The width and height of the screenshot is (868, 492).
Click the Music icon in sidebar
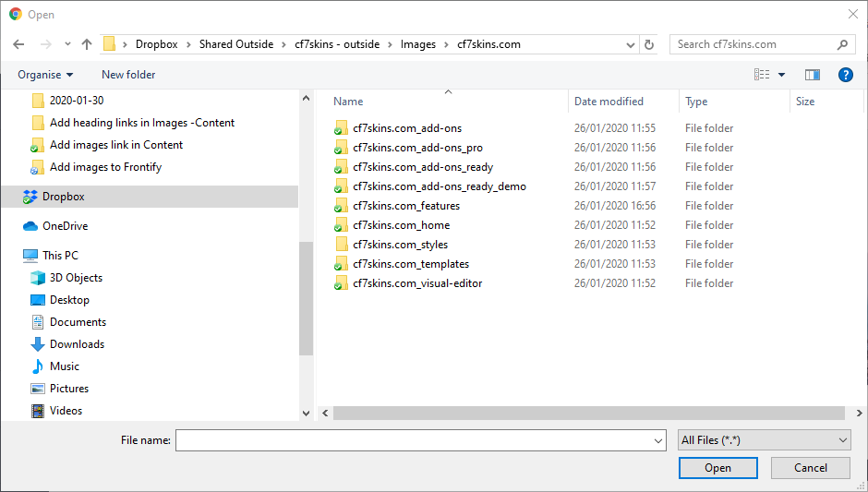click(38, 366)
